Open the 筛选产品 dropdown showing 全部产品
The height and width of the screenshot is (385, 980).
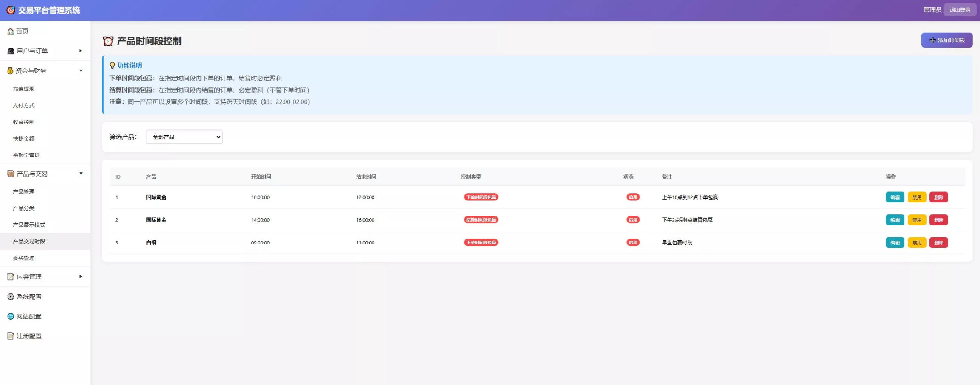(x=184, y=137)
